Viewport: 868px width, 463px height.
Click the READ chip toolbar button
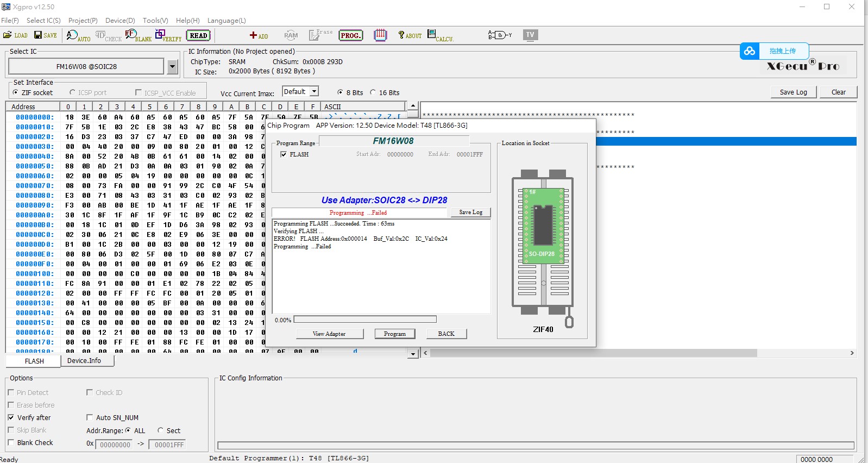click(198, 36)
